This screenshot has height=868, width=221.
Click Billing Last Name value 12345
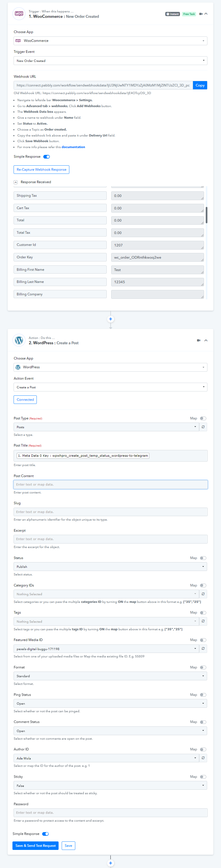(158, 282)
